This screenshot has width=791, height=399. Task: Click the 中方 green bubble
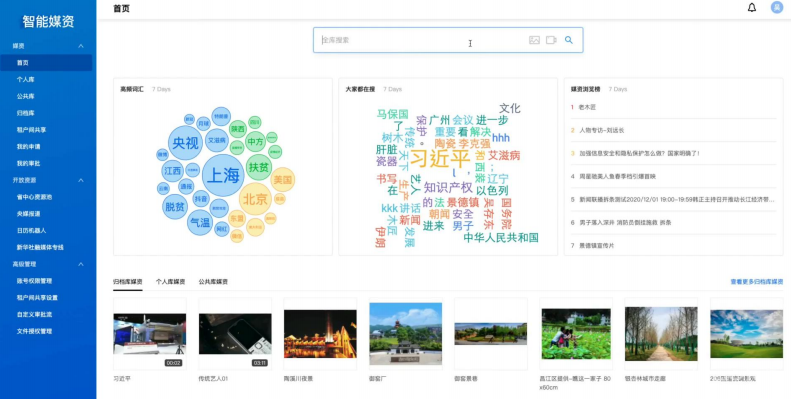[256, 142]
